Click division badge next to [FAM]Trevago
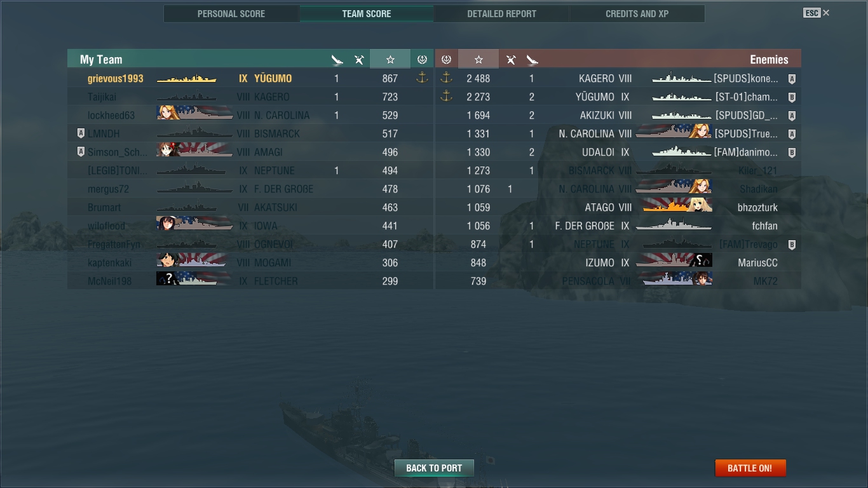 point(792,245)
